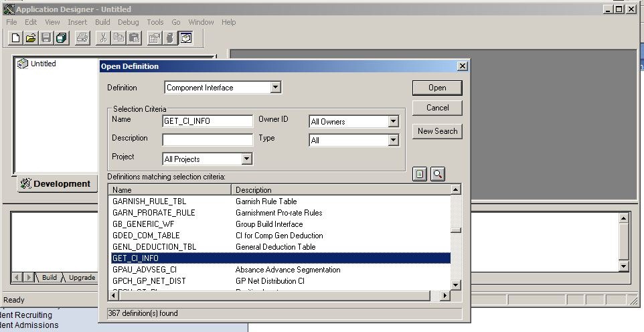Click the output tabs scroll-left arrow
Image resolution: width=644 pixels, height=332 pixels.
point(17,277)
